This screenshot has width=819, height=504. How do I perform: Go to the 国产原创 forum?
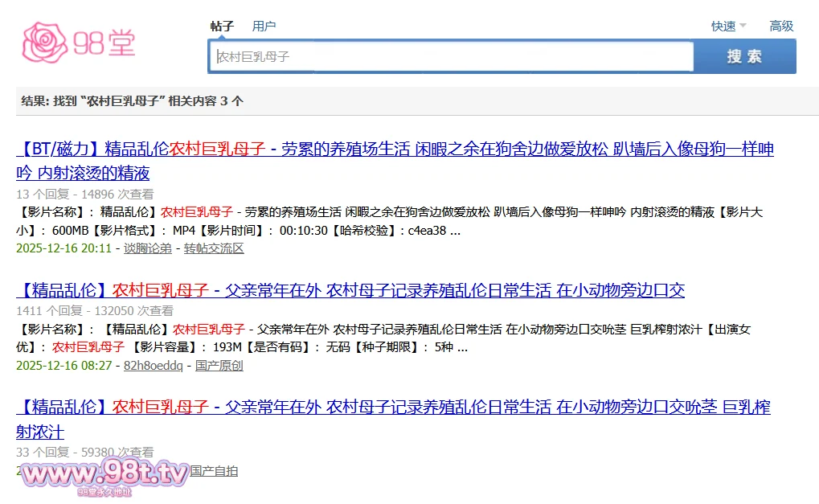point(219,366)
